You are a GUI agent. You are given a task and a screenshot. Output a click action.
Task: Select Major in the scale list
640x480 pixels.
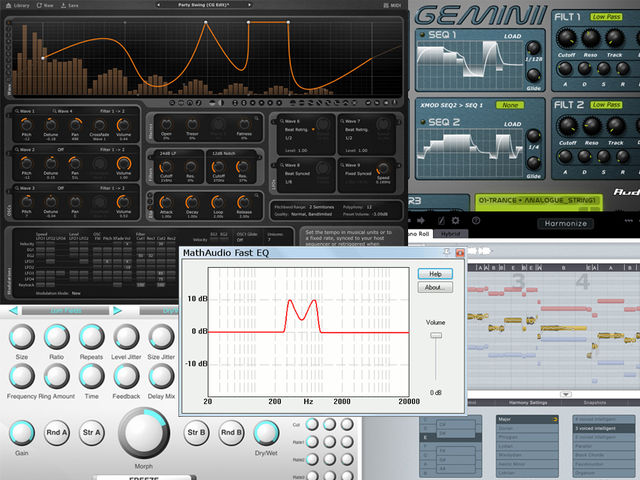(x=527, y=419)
